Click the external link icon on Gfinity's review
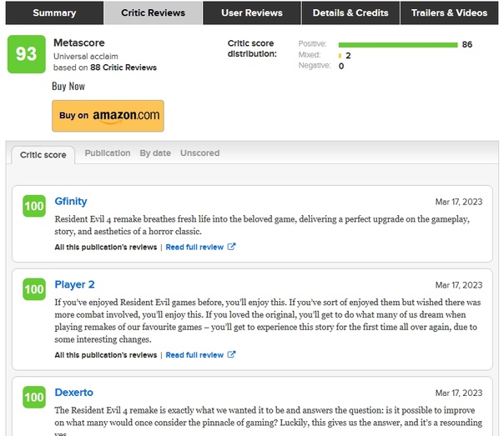The height and width of the screenshot is (436, 504). [232, 247]
